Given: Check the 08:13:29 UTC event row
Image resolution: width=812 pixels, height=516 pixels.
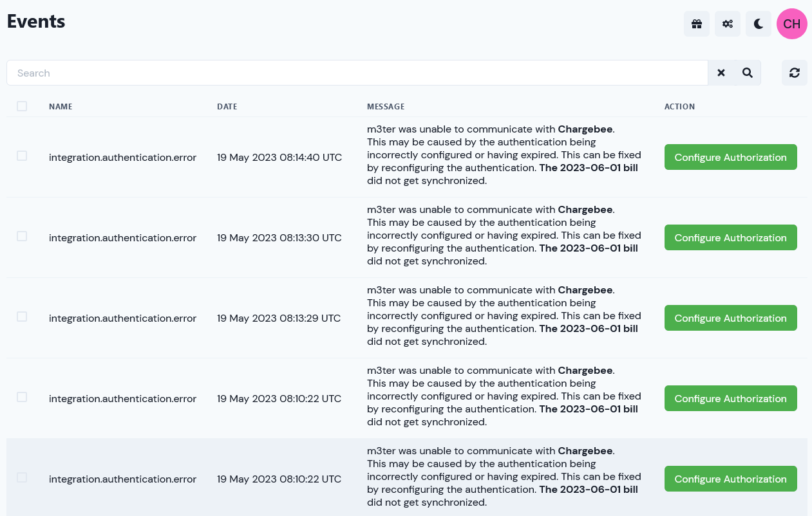Looking at the screenshot, I should pyautogui.click(x=22, y=317).
